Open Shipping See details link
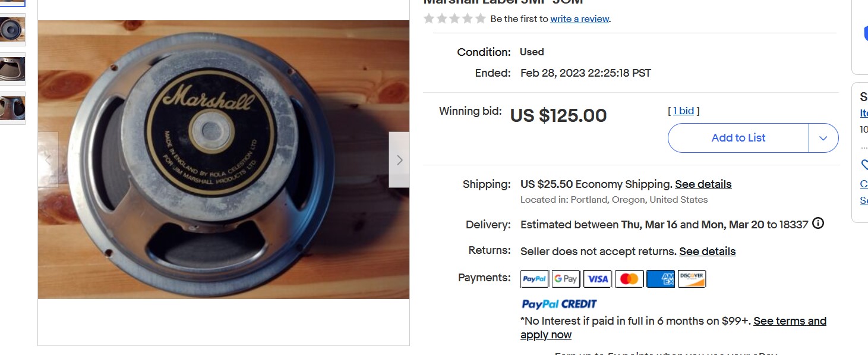This screenshot has height=355, width=868. click(x=703, y=184)
